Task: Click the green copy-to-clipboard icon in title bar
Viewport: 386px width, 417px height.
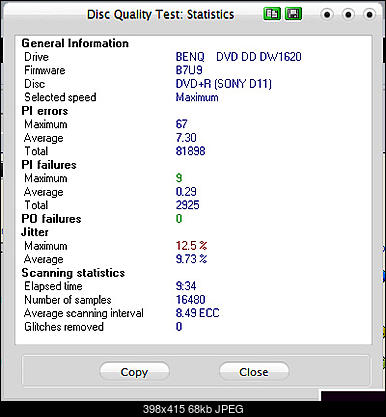Action: point(272,14)
